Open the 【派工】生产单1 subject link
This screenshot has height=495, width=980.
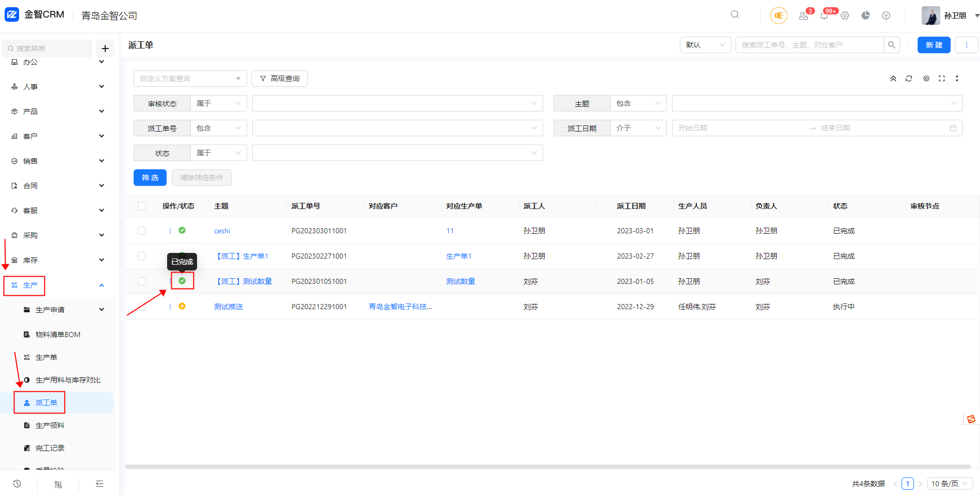click(241, 256)
